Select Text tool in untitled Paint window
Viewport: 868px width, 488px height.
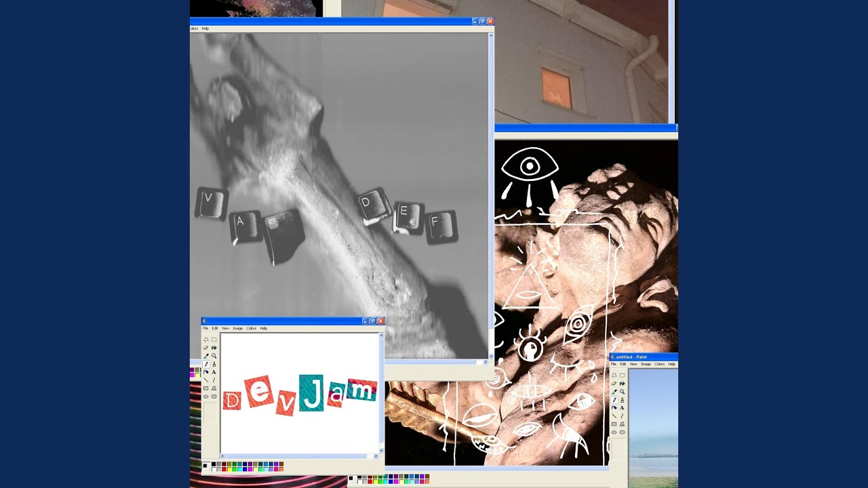click(x=623, y=408)
